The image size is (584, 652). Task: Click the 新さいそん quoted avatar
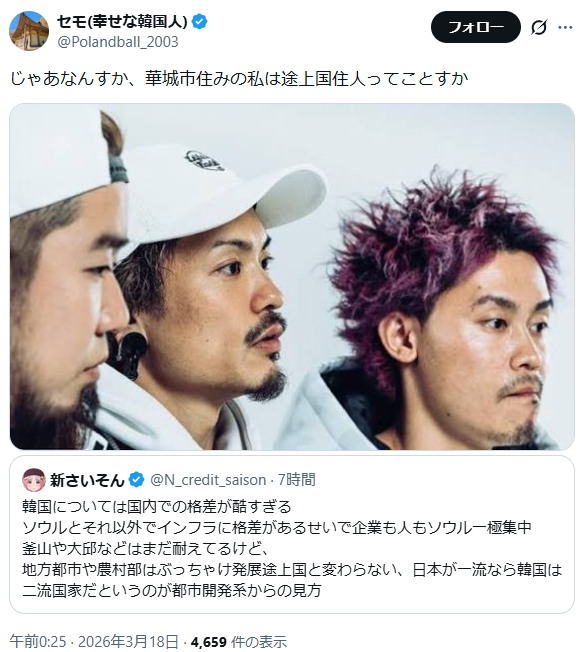click(34, 480)
